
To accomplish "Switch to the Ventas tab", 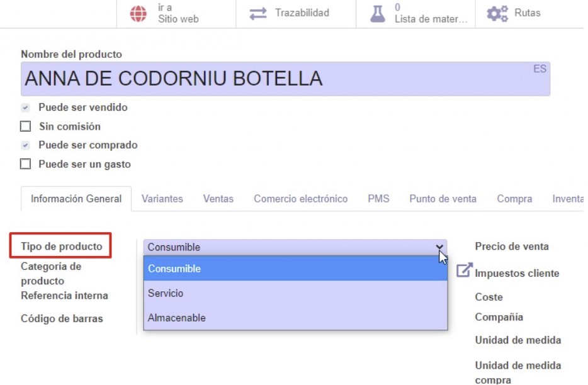I will (x=218, y=199).
